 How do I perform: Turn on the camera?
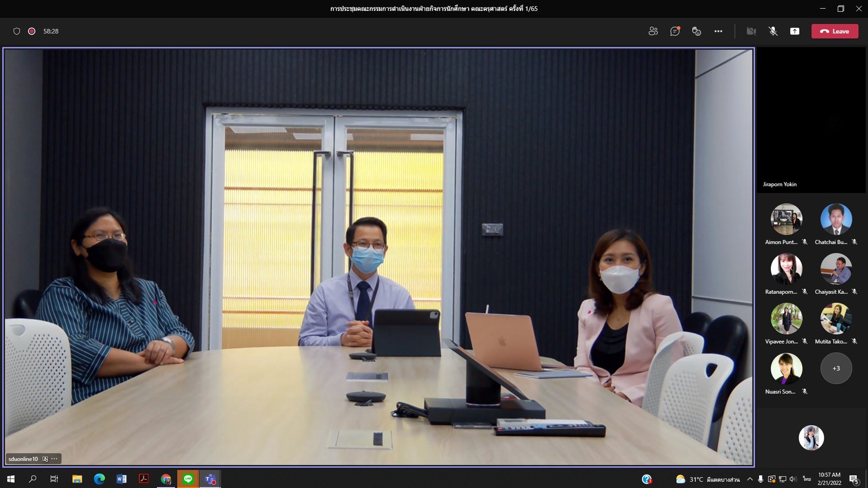pyautogui.click(x=751, y=31)
